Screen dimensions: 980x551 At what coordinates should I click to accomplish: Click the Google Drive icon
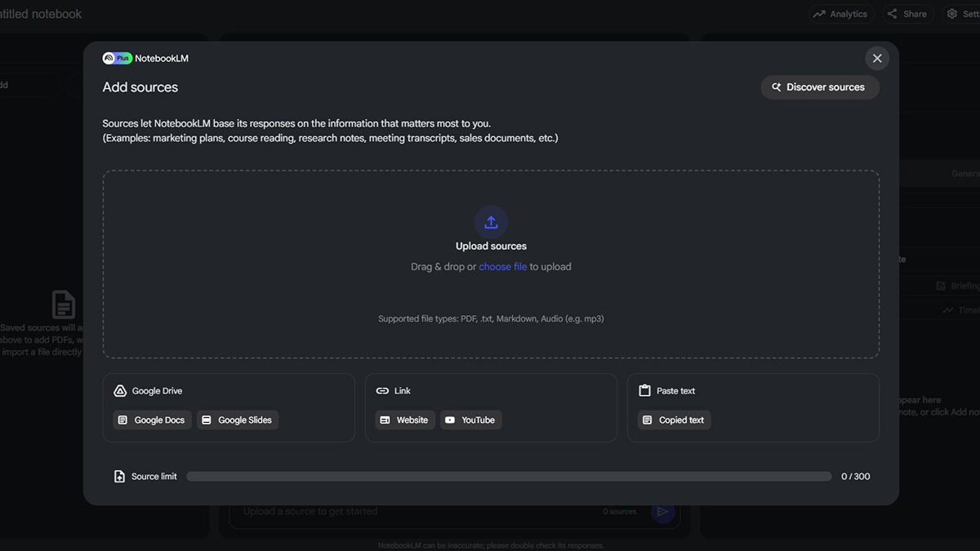(120, 391)
